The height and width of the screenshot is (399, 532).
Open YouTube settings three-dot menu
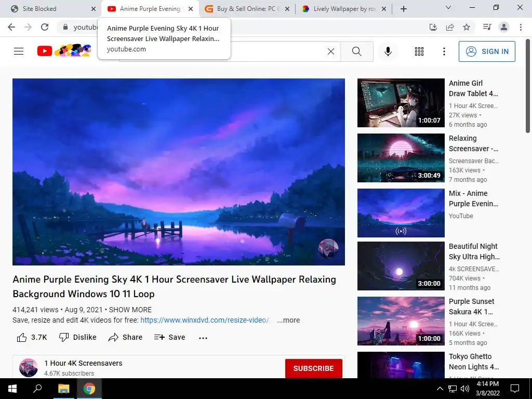click(x=444, y=51)
